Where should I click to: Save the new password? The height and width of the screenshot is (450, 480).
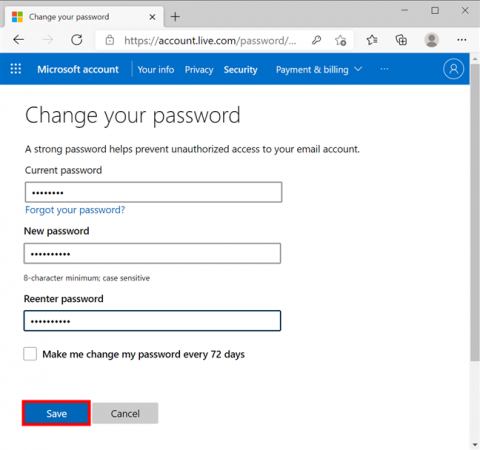(56, 413)
